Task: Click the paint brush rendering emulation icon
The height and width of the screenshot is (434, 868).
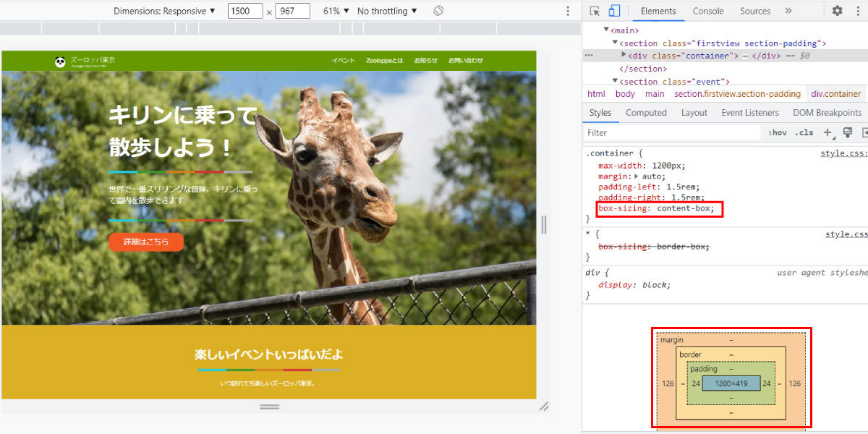Action: coord(848,132)
